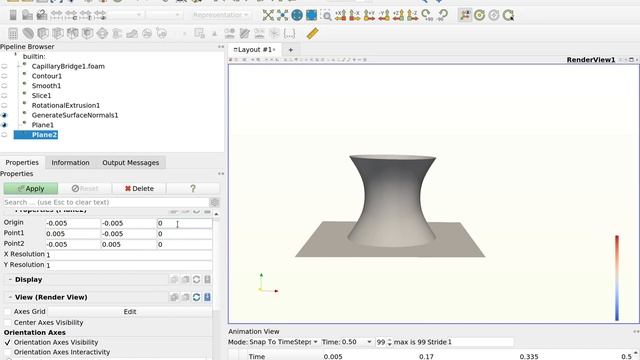Image resolution: width=640 pixels, height=360 pixels.
Task: Set view direction to +X
Action: (x=340, y=16)
